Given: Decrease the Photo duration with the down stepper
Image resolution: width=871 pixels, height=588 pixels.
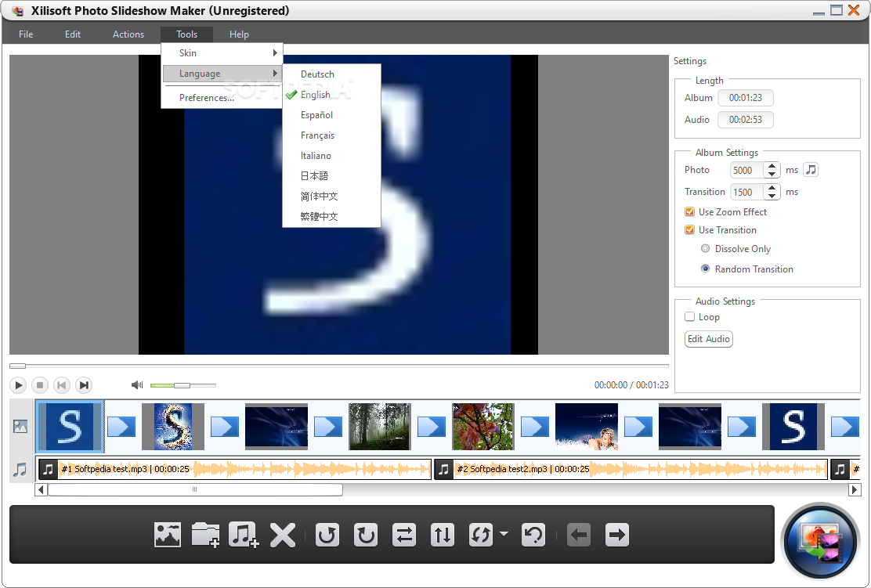Looking at the screenshot, I should 772,175.
